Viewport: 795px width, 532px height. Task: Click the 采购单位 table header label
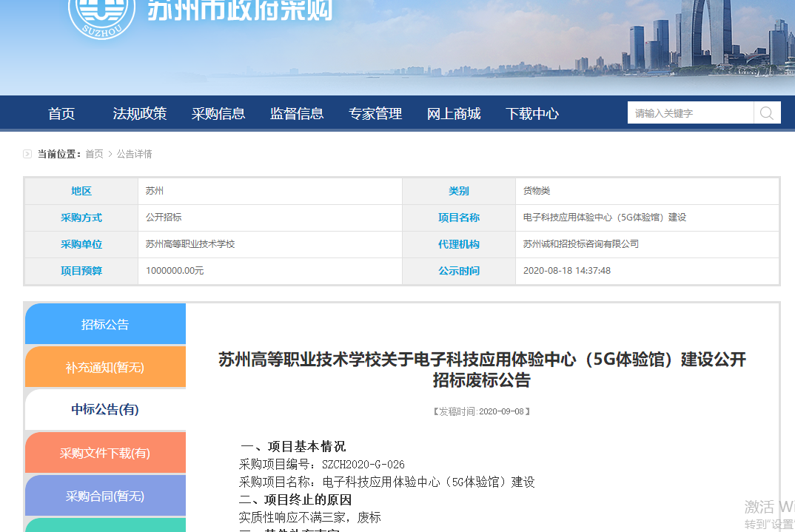click(81, 244)
